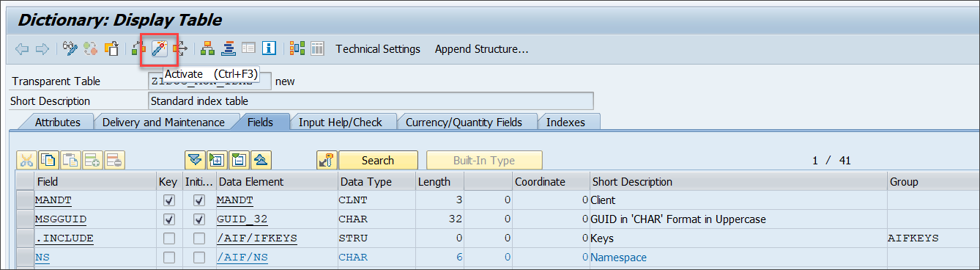Click the Active/Inactive switch icon
Screen dimensions: 980x270
coord(91,49)
